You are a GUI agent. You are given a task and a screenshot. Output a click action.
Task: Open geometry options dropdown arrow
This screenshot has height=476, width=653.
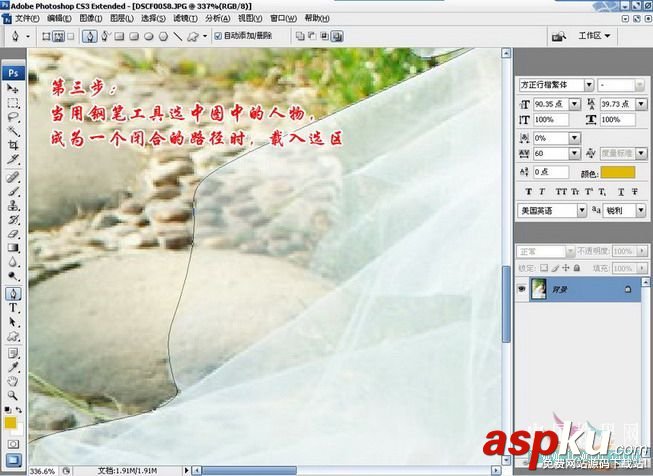click(205, 37)
